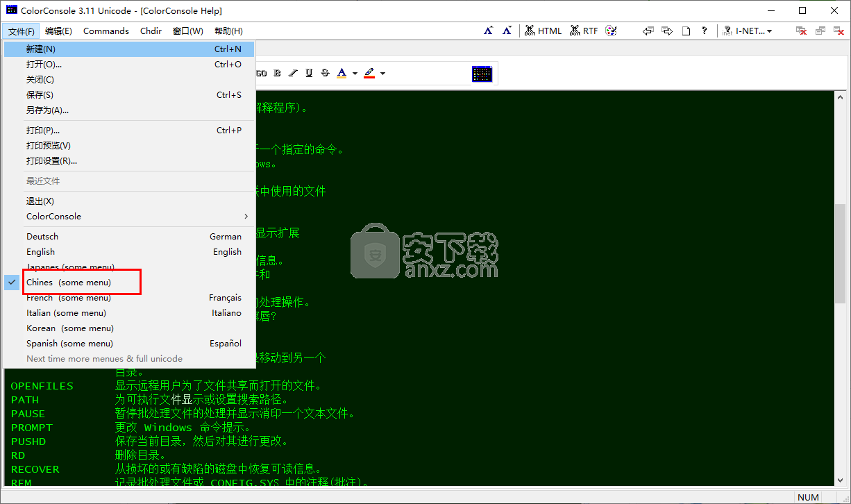Viewport: 851px width, 504px height.
Task: Click the console color grid icon
Action: [482, 74]
